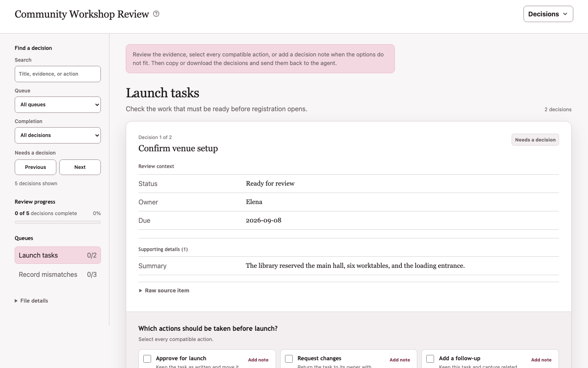588x368 pixels.
Task: Click the Decision 1 of 2 label
Action: pyautogui.click(x=155, y=137)
